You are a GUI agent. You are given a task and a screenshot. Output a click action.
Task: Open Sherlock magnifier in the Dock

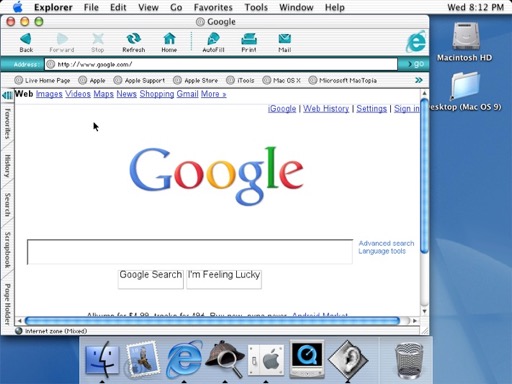pos(224,359)
